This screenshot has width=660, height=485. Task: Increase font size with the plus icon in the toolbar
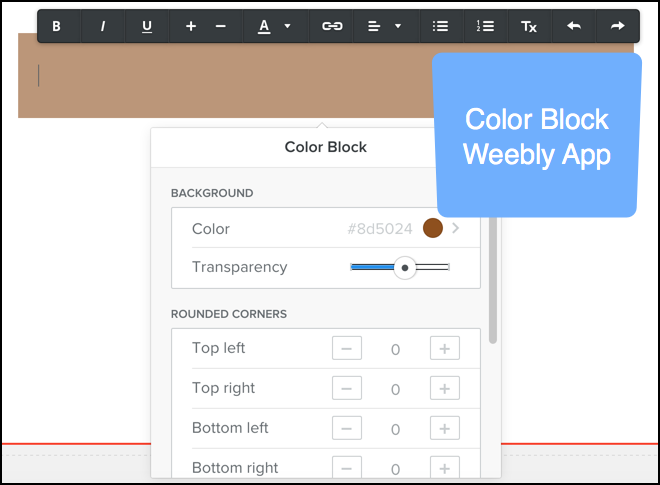(191, 26)
